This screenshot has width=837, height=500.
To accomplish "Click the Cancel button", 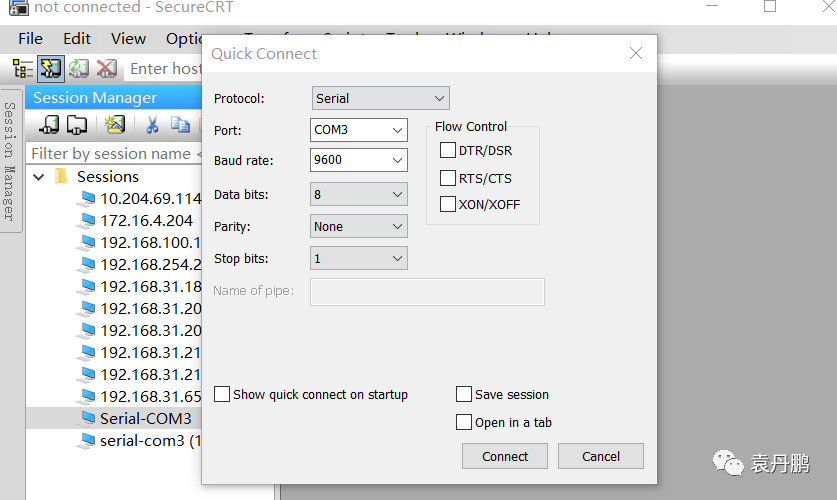I will (x=601, y=456).
